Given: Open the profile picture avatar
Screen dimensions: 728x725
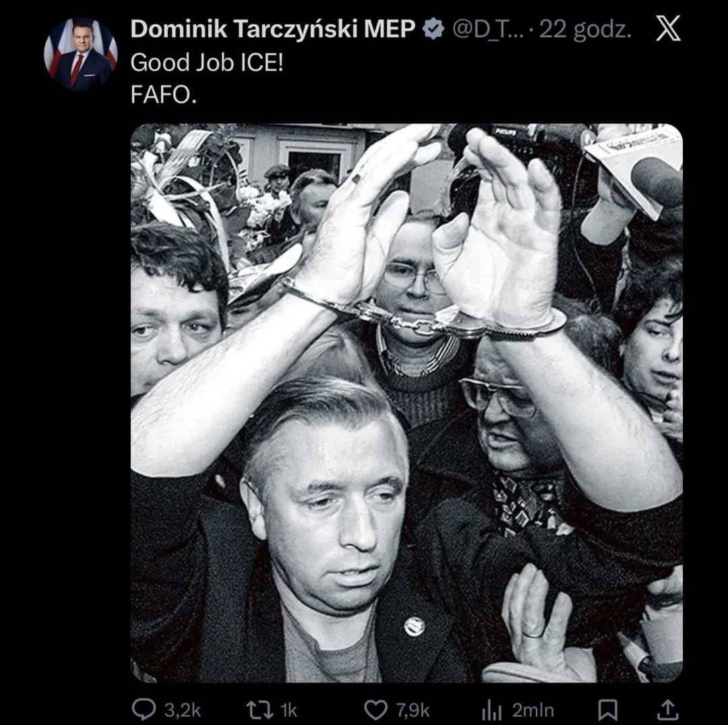Looking at the screenshot, I should (x=81, y=54).
